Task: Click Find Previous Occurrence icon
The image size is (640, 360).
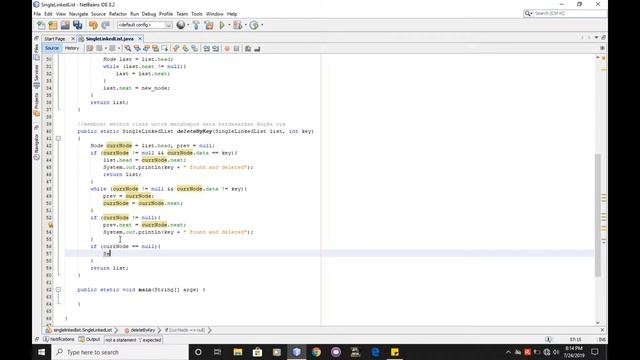Action: 137,49
